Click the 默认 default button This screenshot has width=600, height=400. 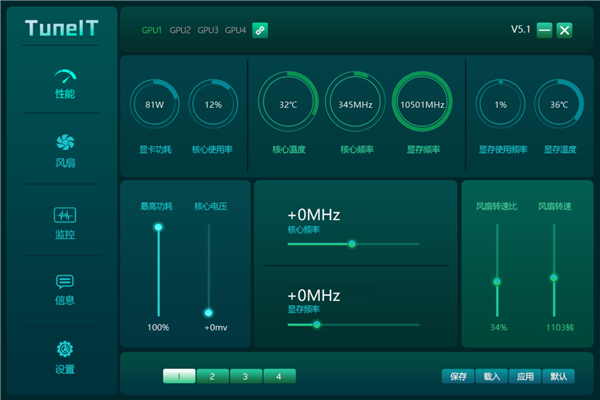click(x=558, y=376)
